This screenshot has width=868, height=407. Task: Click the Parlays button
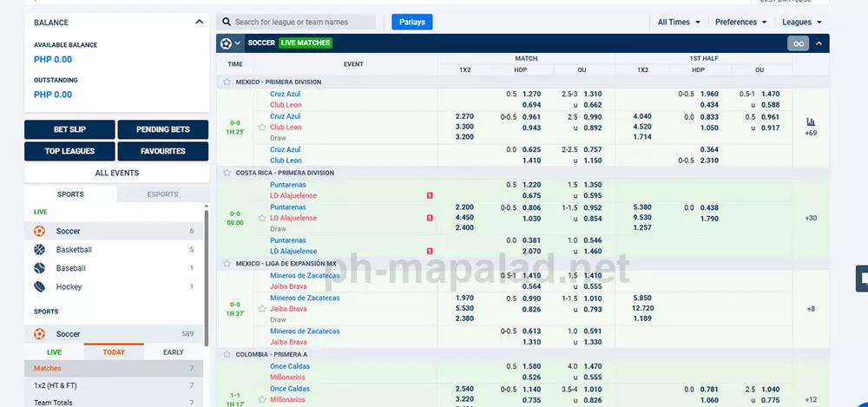411,23
